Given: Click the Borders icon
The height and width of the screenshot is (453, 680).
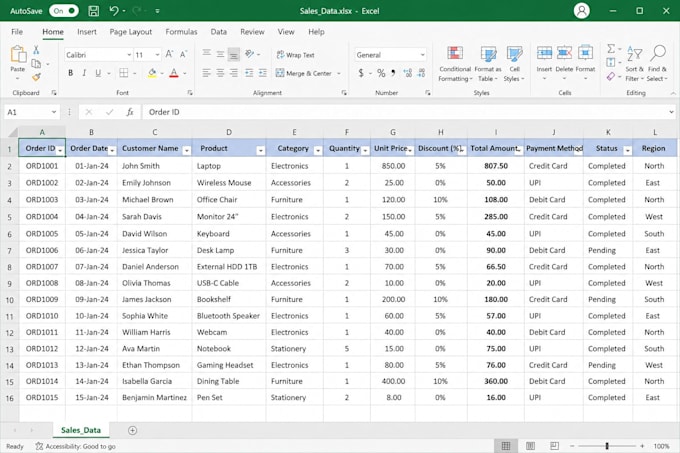Looking at the screenshot, I should click(124, 73).
